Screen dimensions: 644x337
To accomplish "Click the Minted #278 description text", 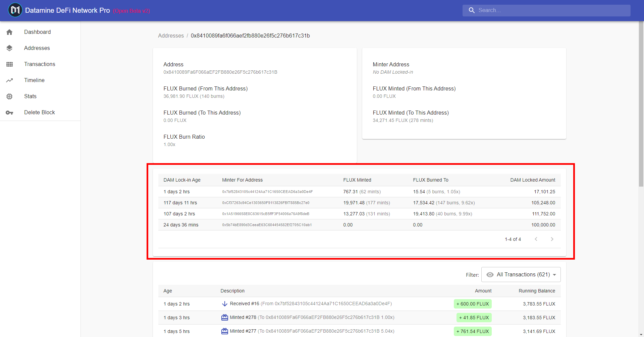I will pyautogui.click(x=312, y=318).
